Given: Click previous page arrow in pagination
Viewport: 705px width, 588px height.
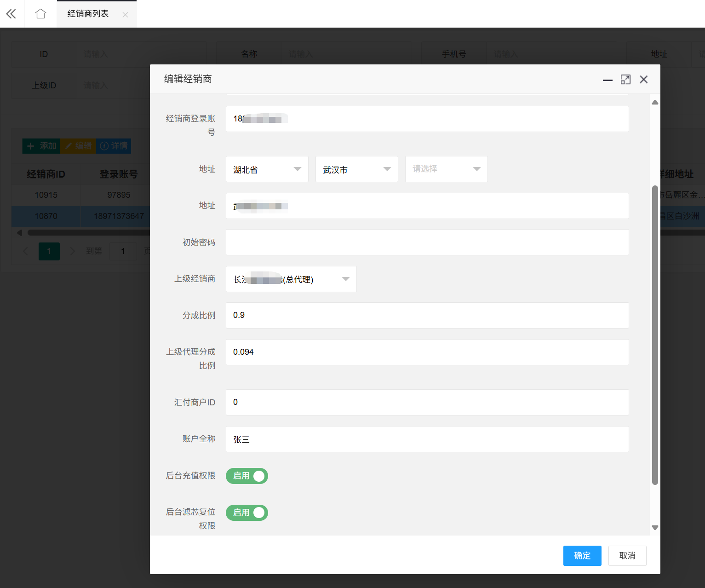Looking at the screenshot, I should (26, 251).
